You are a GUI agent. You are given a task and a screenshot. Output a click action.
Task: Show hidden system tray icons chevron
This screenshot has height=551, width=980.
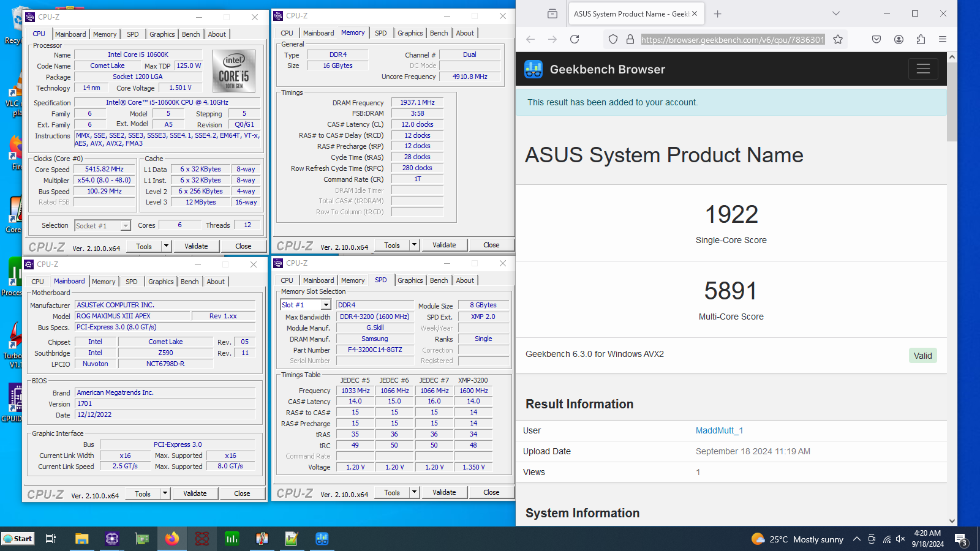(856, 539)
